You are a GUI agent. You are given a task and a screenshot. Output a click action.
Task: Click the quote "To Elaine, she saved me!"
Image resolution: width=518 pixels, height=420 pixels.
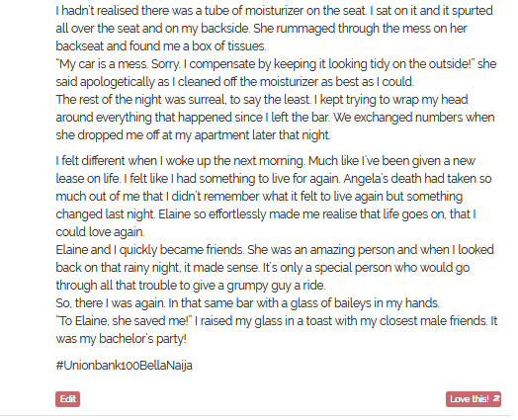point(124,321)
